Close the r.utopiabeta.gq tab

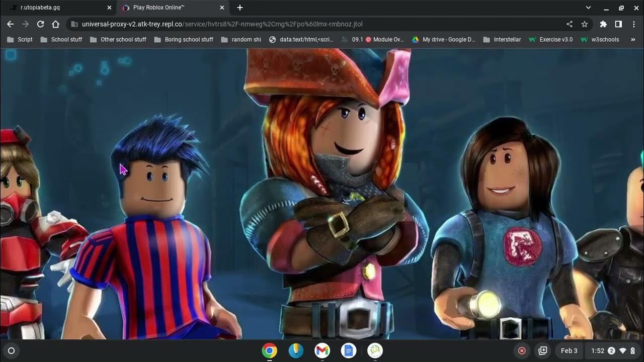109,8
